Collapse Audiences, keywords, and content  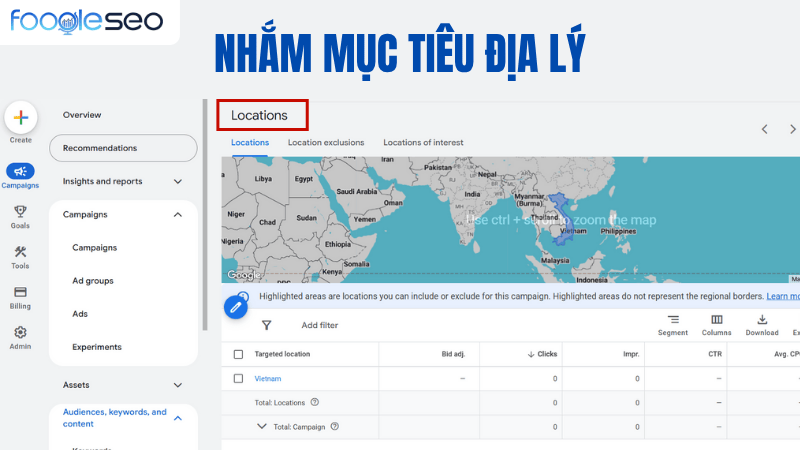click(178, 418)
